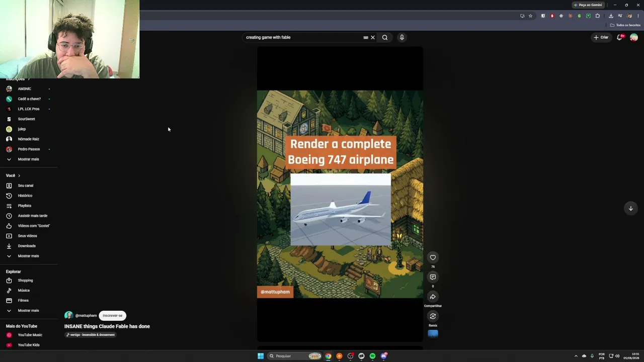Expand Mostrar mais below Downloads

pyautogui.click(x=29, y=256)
